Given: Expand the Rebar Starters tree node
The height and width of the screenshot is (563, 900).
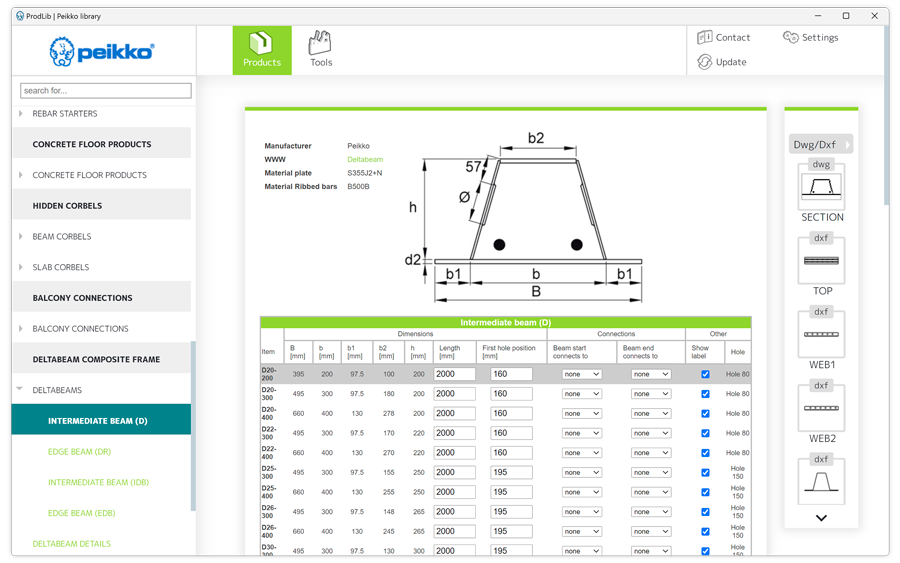Looking at the screenshot, I should [x=21, y=114].
